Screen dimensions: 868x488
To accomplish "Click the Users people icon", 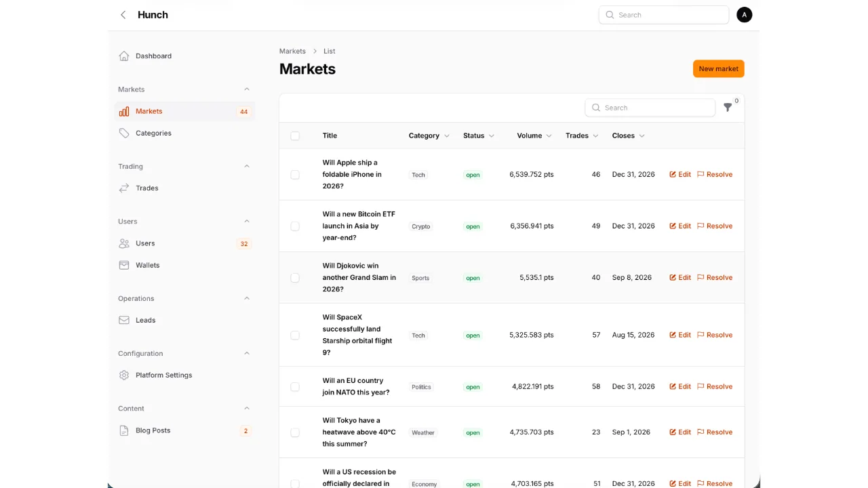I will click(124, 243).
